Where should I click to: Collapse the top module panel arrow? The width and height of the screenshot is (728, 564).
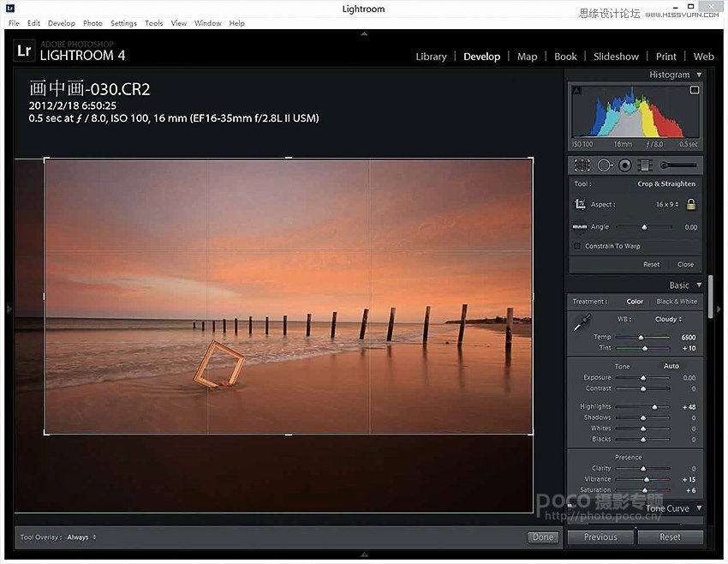(x=364, y=33)
